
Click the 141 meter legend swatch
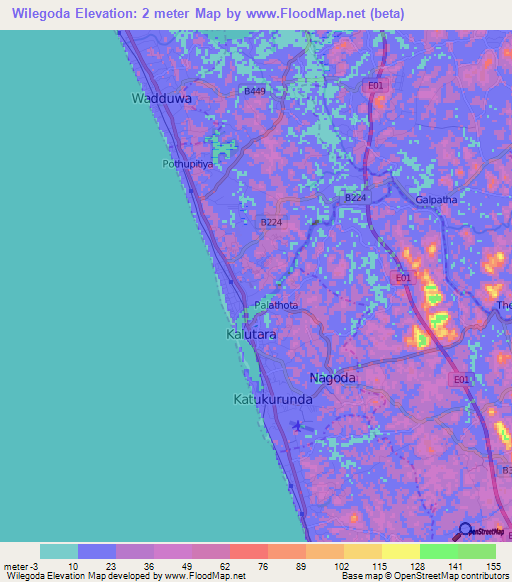[x=477, y=552]
